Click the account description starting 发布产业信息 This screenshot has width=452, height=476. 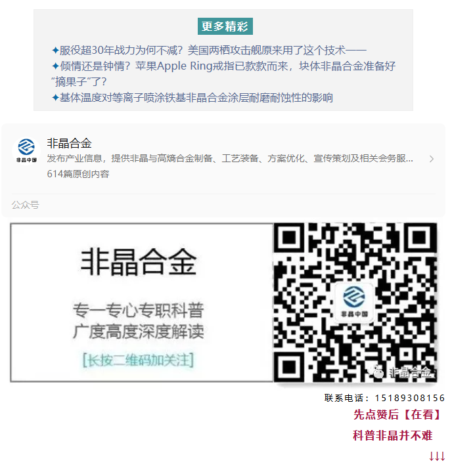[x=230, y=158]
